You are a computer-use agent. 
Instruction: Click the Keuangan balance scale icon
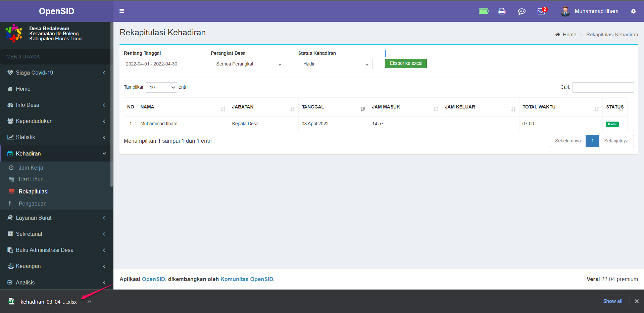tap(11, 266)
